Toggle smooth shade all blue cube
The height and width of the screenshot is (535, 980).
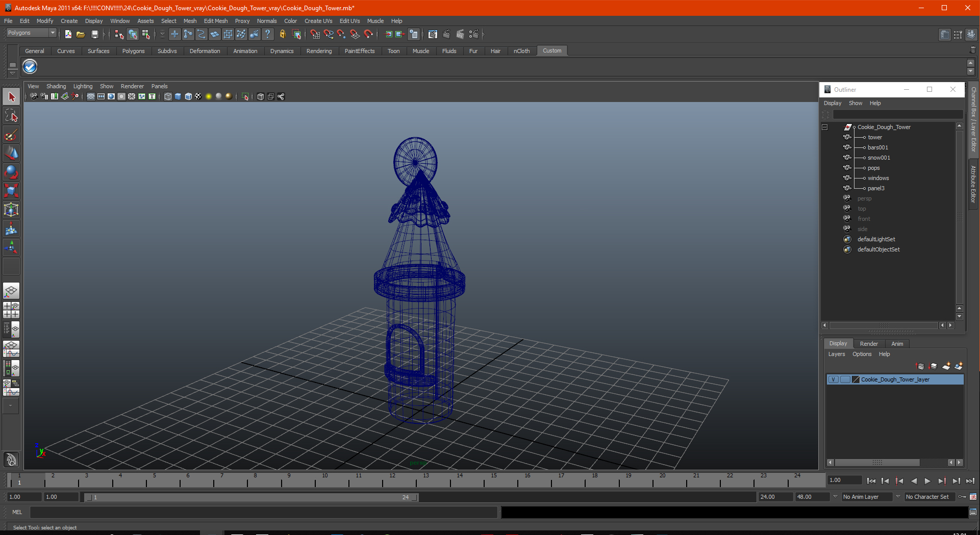pos(178,96)
